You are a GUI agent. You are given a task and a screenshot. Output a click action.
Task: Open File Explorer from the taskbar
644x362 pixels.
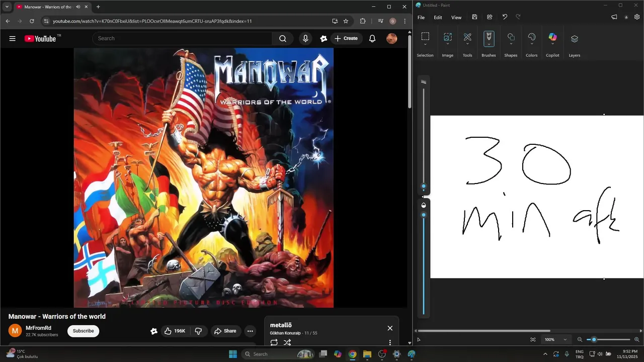pyautogui.click(x=367, y=354)
